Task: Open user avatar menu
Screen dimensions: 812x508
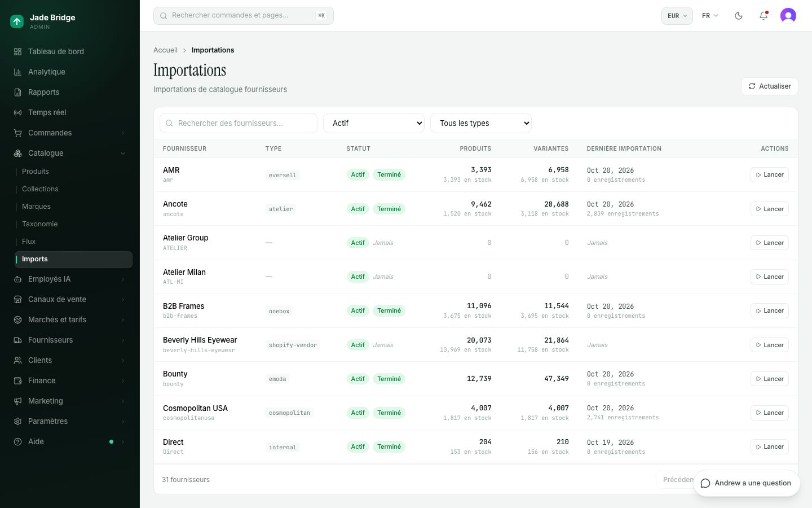Action: (x=788, y=16)
